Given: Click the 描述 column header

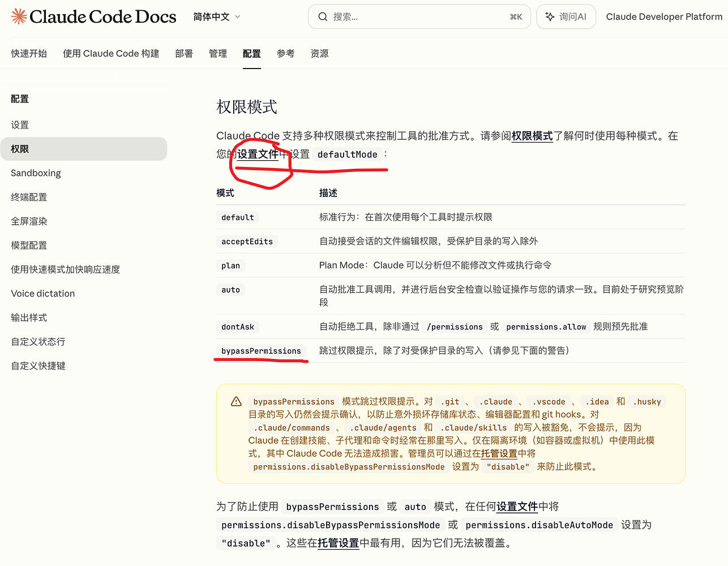Looking at the screenshot, I should (328, 193).
